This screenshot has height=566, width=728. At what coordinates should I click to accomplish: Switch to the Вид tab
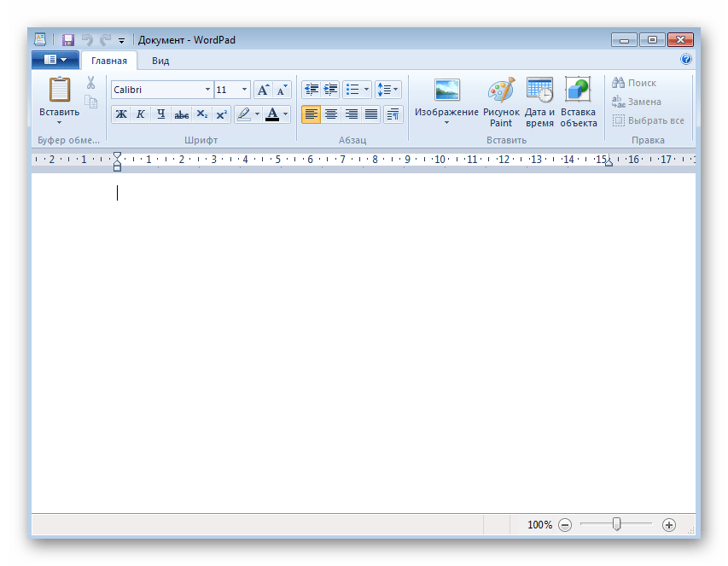pyautogui.click(x=160, y=61)
